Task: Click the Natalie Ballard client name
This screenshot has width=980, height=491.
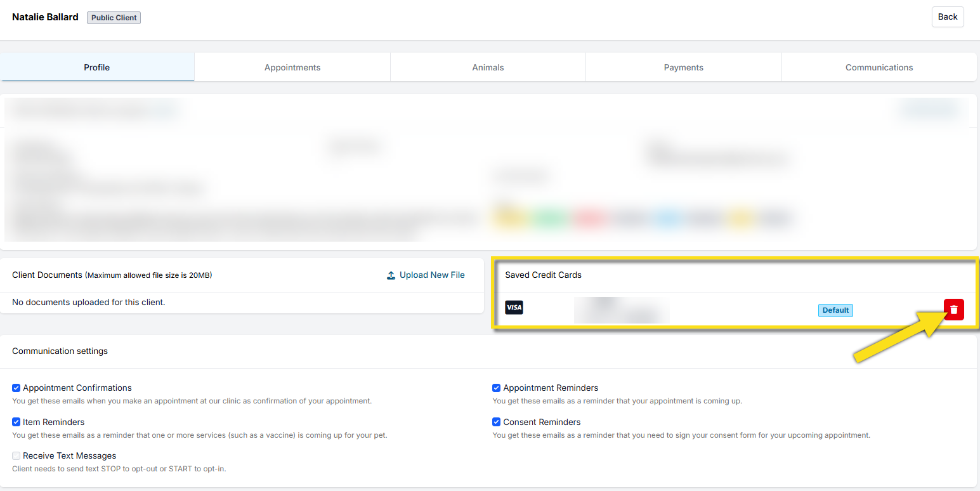Action: pos(45,17)
